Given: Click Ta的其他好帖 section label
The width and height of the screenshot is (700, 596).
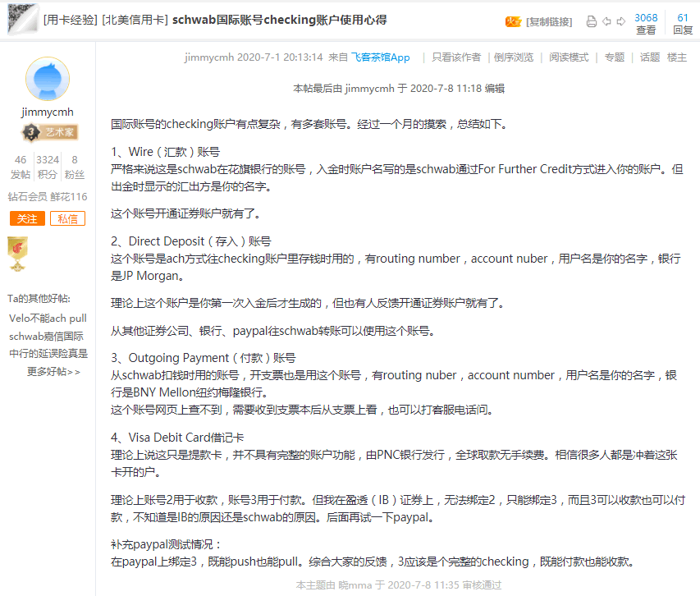Looking at the screenshot, I should coord(39,299).
